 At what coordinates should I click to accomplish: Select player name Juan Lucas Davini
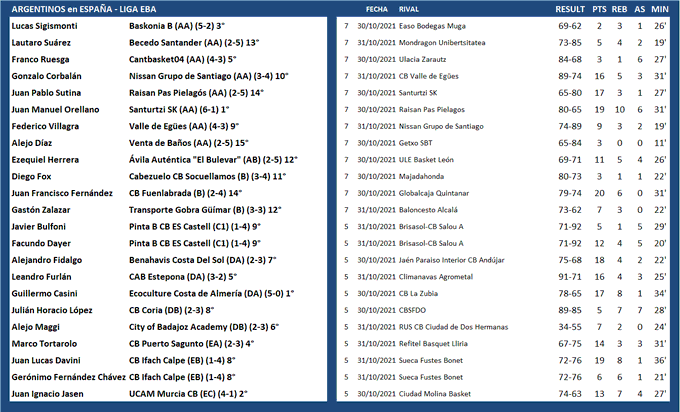[x=46, y=360]
